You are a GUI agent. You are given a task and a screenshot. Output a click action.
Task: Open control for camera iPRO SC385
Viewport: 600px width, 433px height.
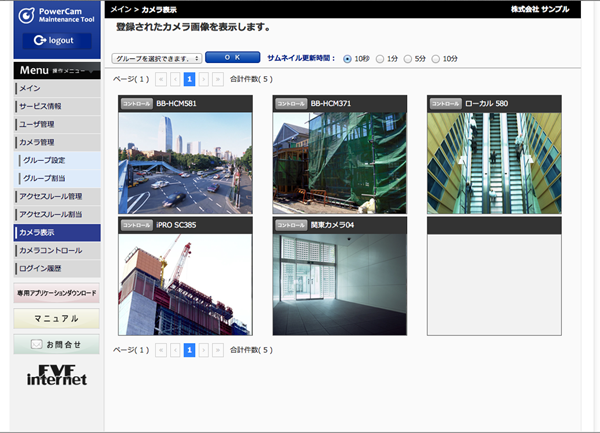pos(135,225)
